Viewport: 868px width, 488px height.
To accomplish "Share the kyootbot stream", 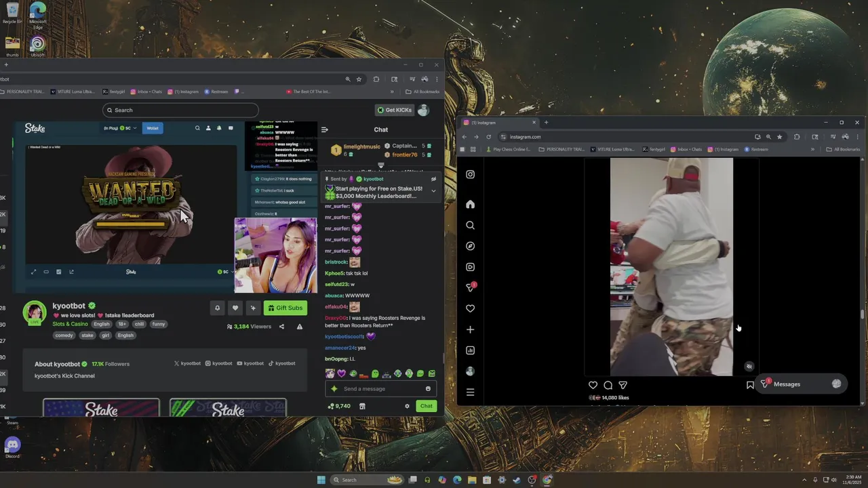I will (281, 327).
